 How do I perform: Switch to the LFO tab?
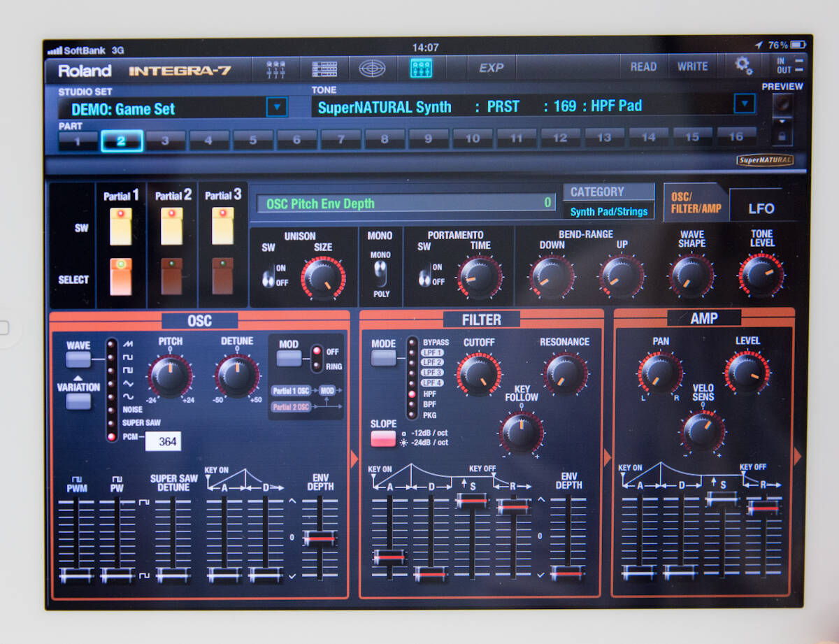[761, 208]
